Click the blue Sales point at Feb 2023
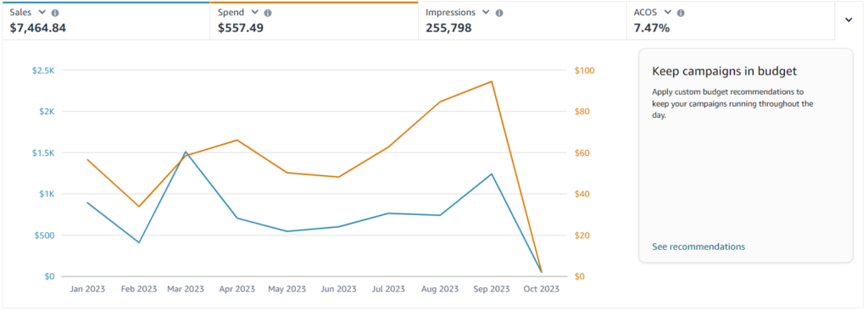The height and width of the screenshot is (310, 868). click(x=138, y=242)
